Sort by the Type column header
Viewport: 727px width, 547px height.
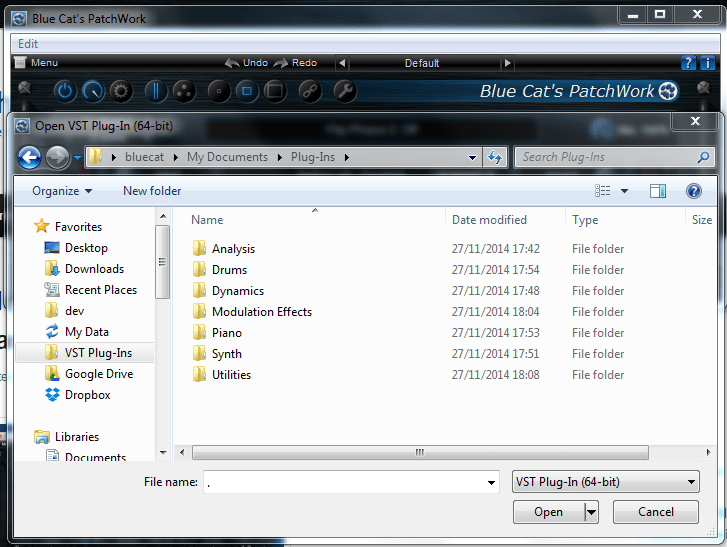(585, 220)
